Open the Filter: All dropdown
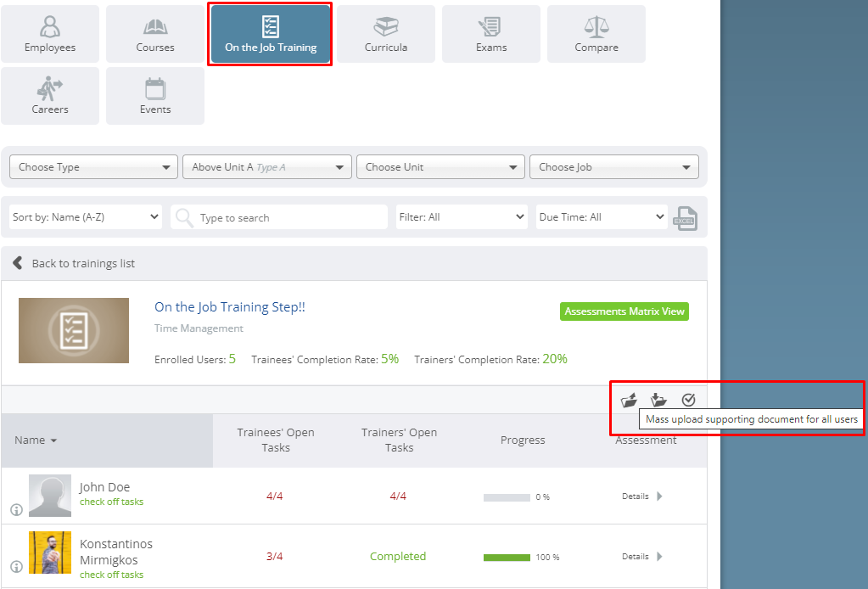The image size is (868, 589). (462, 217)
